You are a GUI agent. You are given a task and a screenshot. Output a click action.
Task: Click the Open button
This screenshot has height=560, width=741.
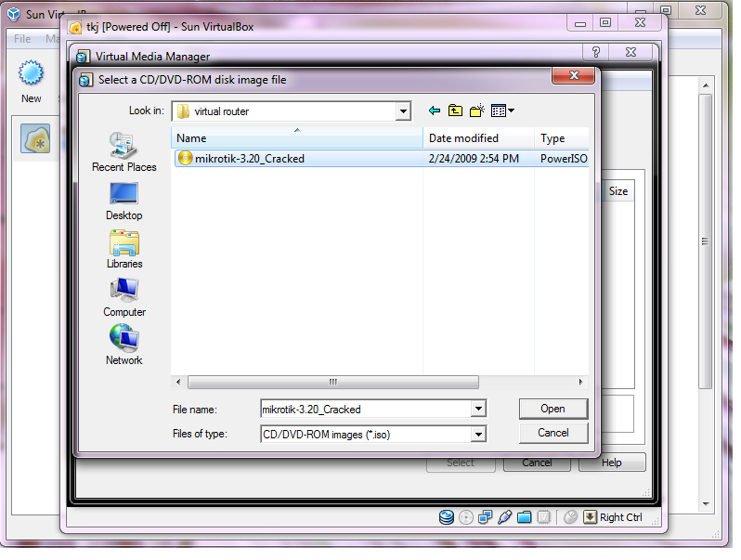(553, 409)
